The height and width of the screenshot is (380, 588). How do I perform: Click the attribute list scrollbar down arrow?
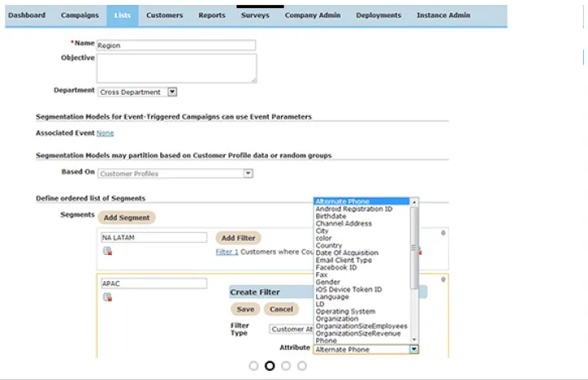[414, 339]
